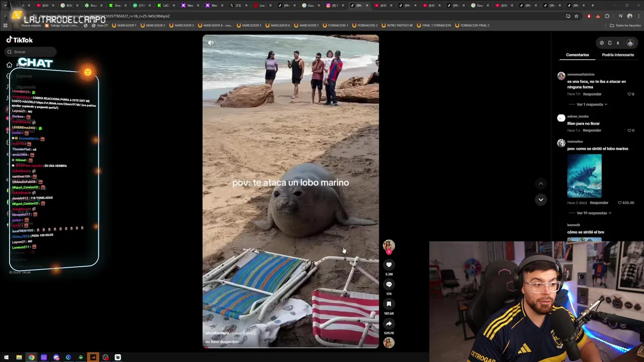Click the phone icon in TikTok top bar
Screen dimensions: 644x362
[610, 43]
